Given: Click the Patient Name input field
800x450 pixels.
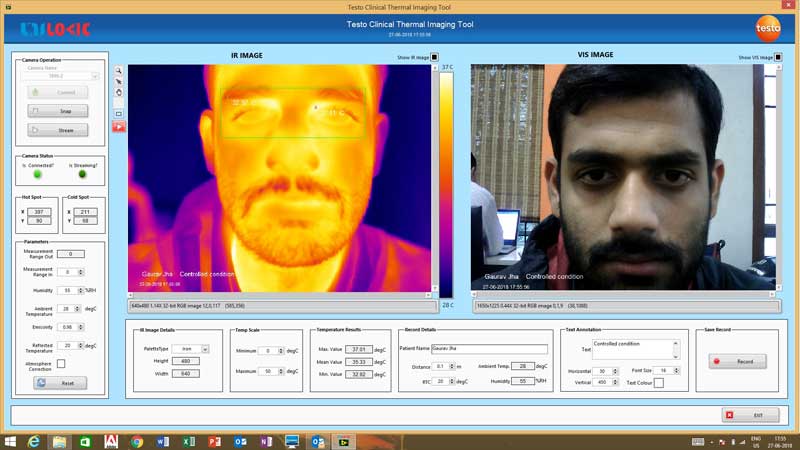Looking at the screenshot, I should [489, 349].
